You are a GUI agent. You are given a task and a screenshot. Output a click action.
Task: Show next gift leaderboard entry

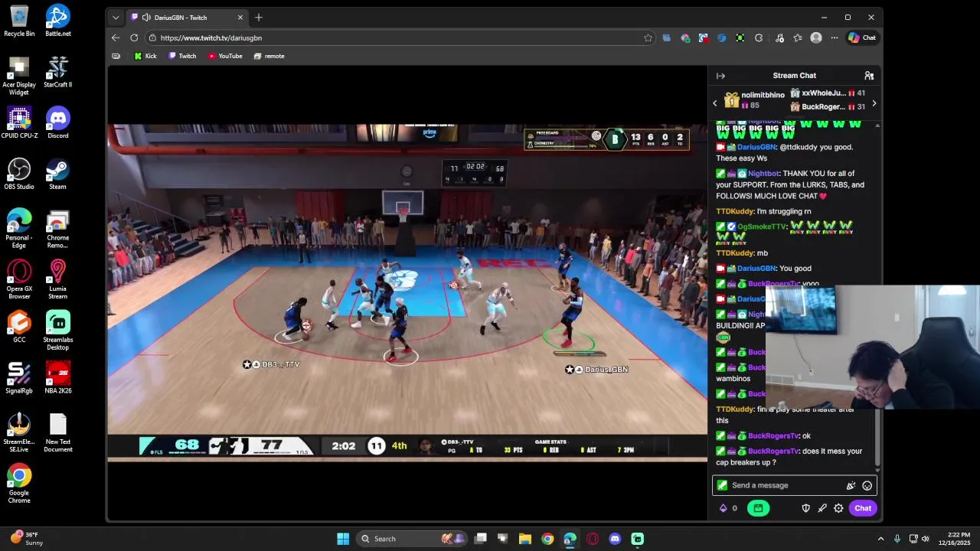874,103
